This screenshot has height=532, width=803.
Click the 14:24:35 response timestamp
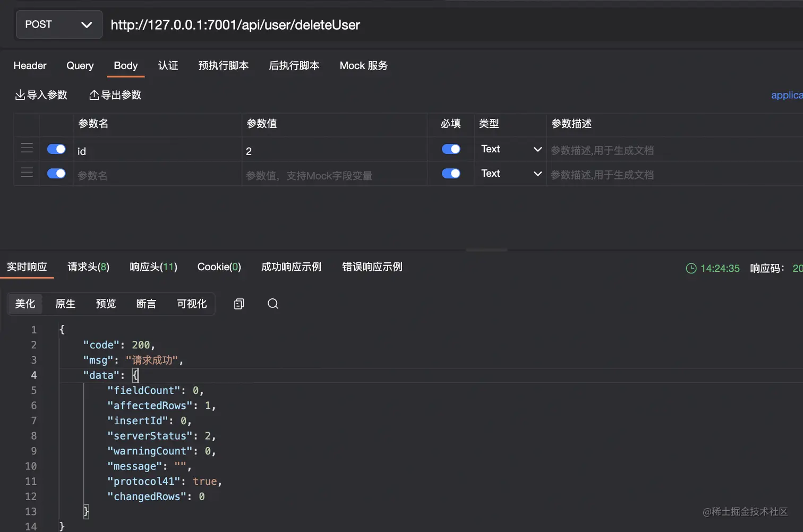720,269
